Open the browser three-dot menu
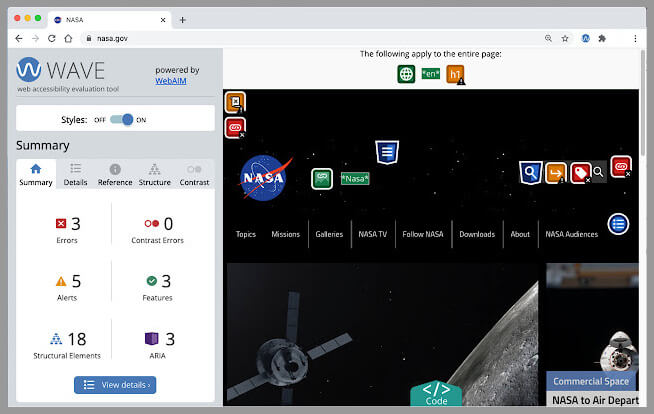Viewport: 654px width, 414px height. tap(635, 38)
